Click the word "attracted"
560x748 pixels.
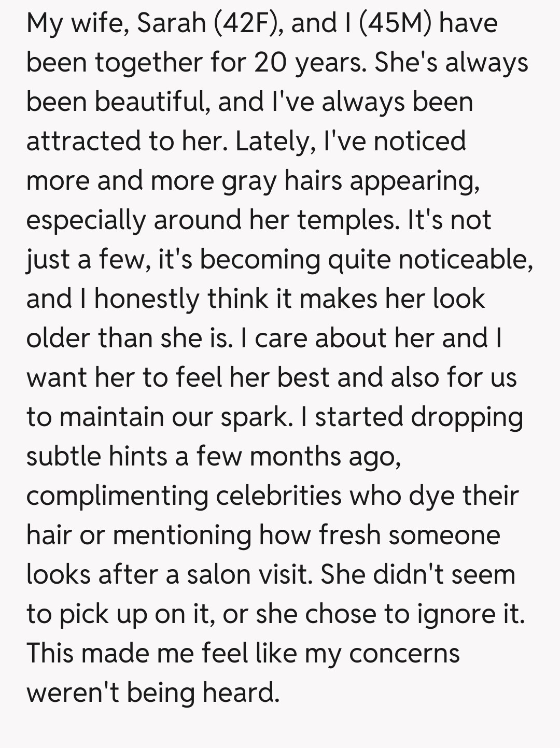(x=83, y=142)
